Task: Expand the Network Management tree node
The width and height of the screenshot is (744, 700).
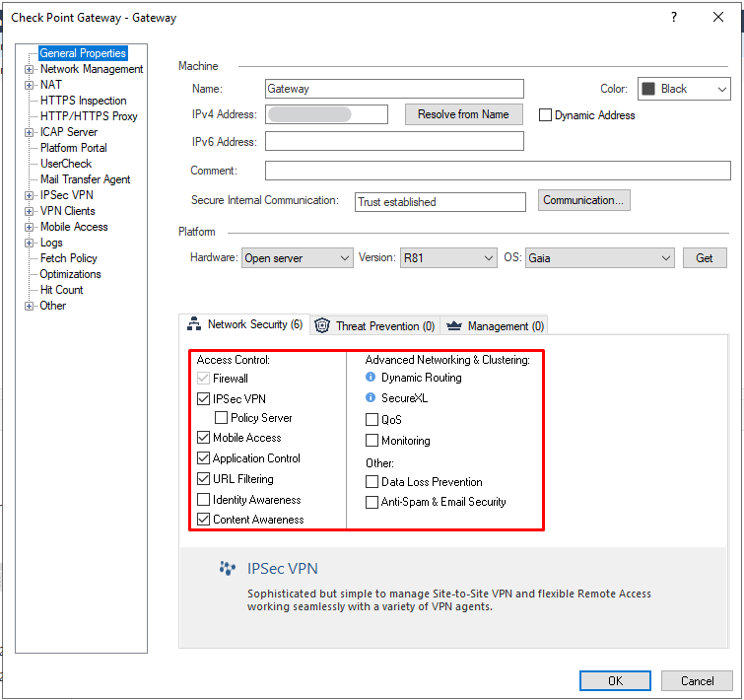Action: (30, 69)
